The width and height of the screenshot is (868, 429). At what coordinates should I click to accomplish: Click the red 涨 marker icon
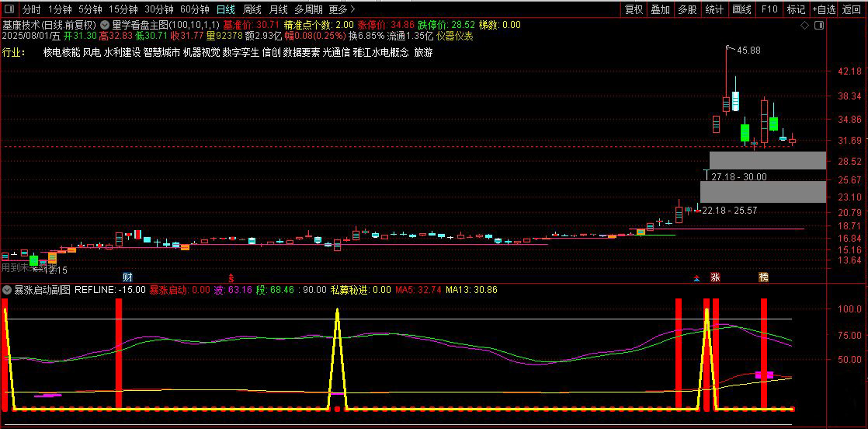716,277
